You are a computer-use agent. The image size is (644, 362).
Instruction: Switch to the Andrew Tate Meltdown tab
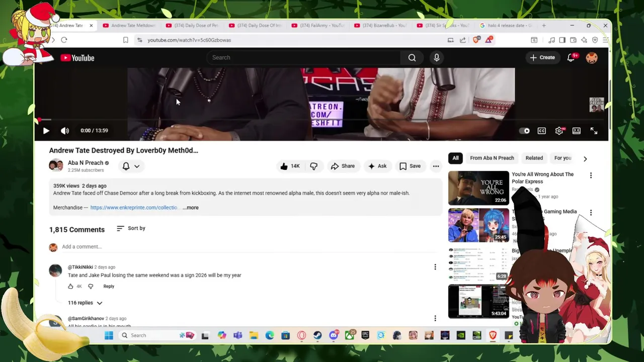[x=128, y=26]
